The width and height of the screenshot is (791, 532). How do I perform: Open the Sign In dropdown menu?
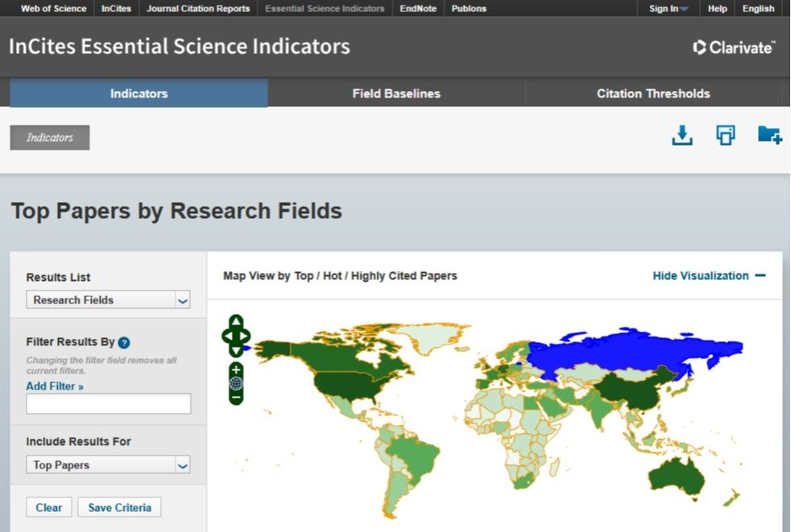(x=668, y=9)
